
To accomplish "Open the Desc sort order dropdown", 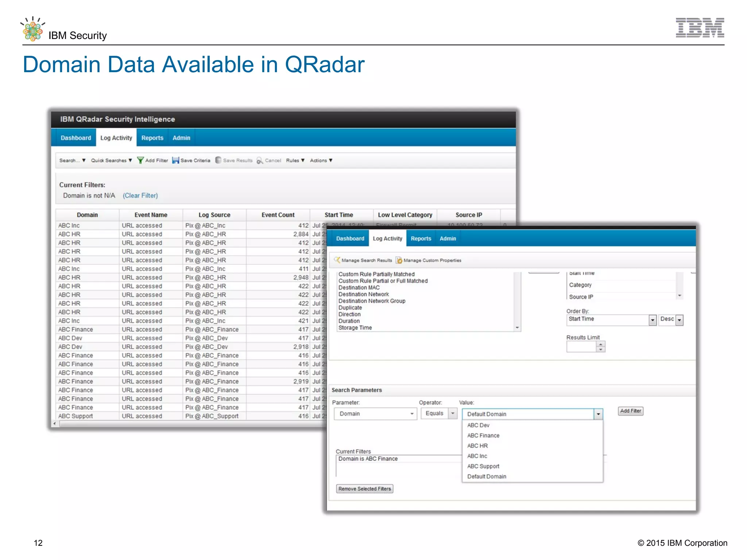I will [679, 320].
